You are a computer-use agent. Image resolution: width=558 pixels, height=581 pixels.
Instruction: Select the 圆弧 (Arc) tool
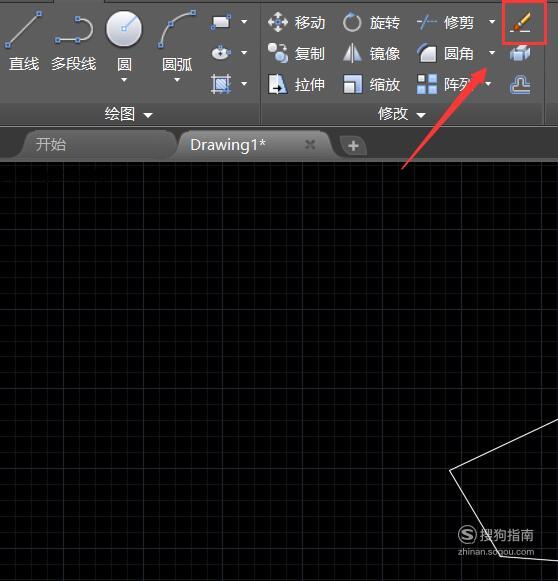point(177,41)
